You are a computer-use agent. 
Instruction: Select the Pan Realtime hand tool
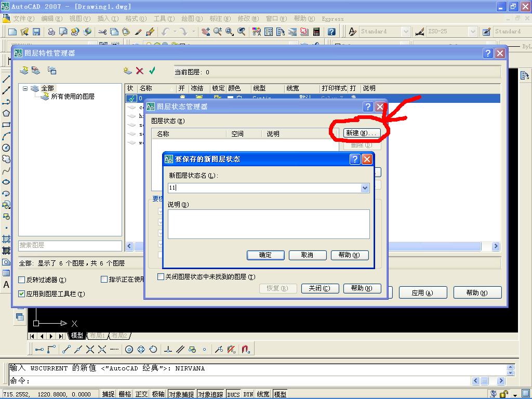(206, 32)
